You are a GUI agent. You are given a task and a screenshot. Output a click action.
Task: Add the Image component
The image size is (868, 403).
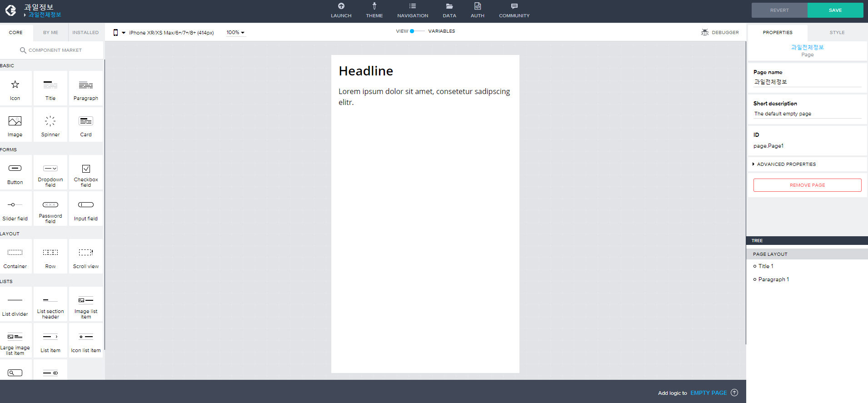15,125
